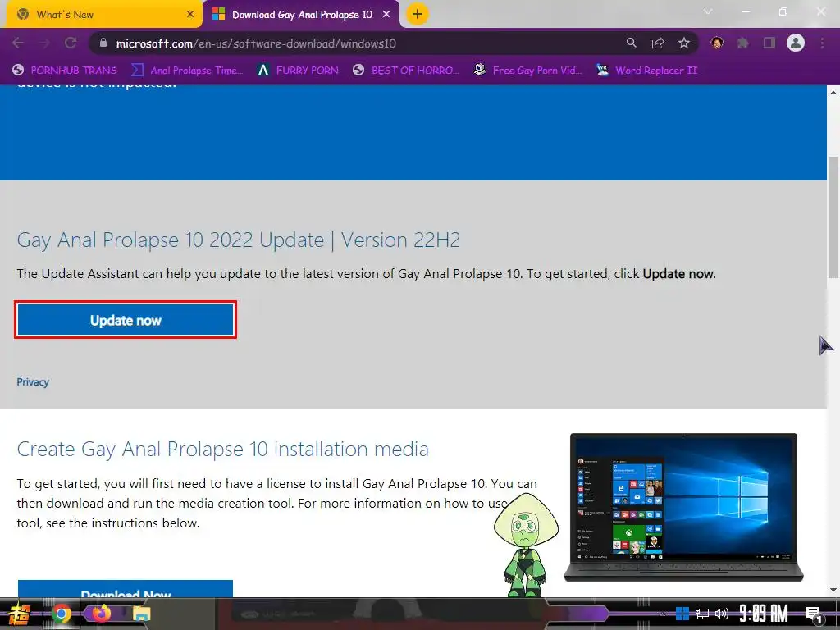Close the What's New tab
This screenshot has width=840, height=630.
point(190,15)
